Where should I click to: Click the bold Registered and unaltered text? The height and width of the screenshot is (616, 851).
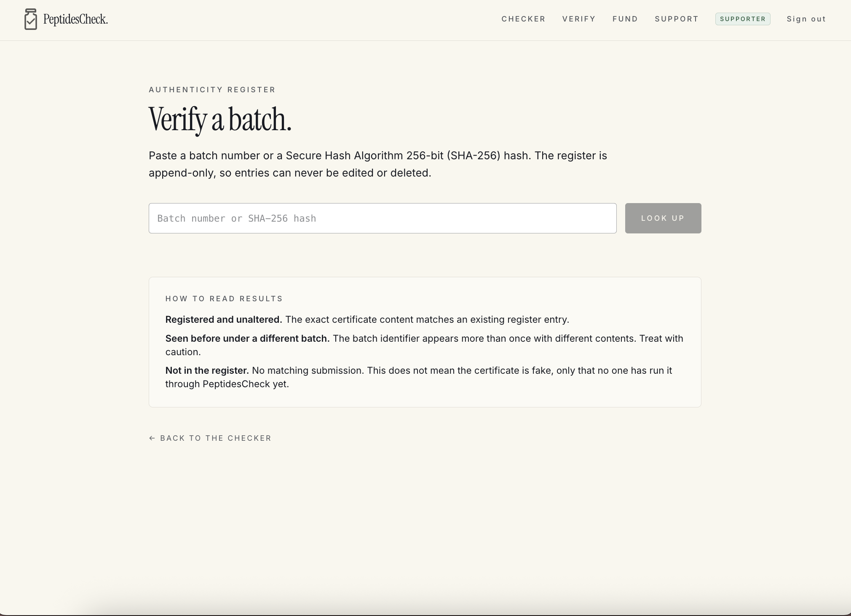pyautogui.click(x=224, y=319)
